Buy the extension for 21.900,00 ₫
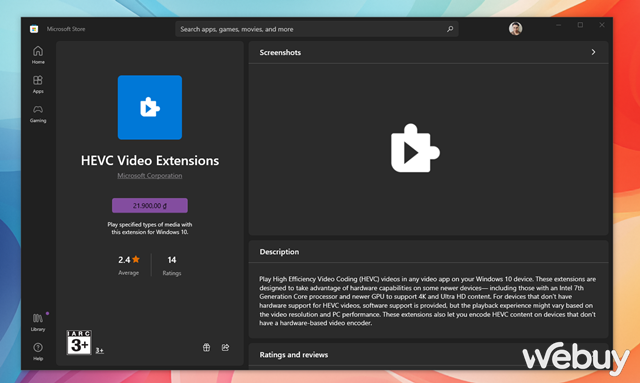 [150, 205]
